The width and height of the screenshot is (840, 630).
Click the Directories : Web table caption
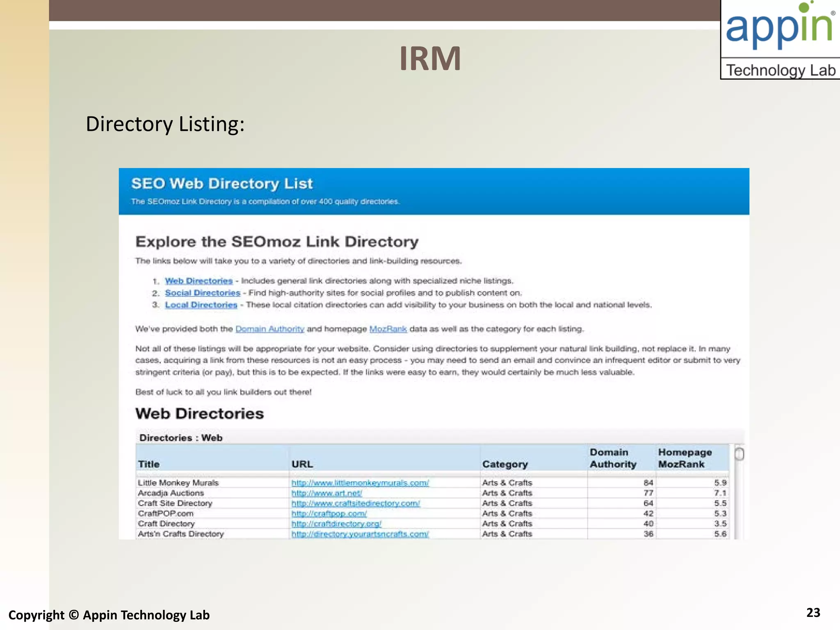tap(181, 438)
